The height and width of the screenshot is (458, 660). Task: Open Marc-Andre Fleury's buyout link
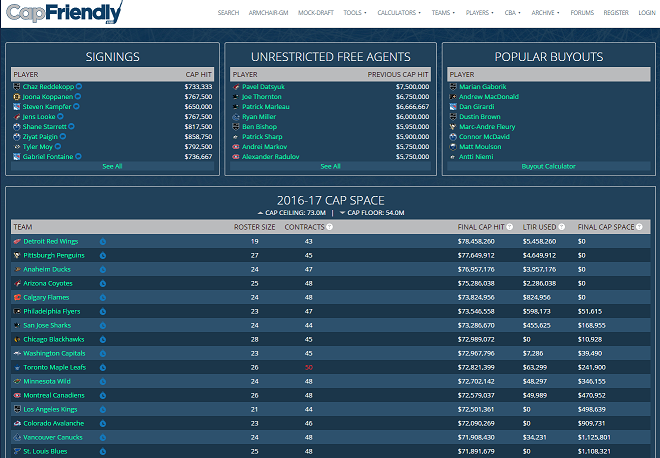point(487,127)
